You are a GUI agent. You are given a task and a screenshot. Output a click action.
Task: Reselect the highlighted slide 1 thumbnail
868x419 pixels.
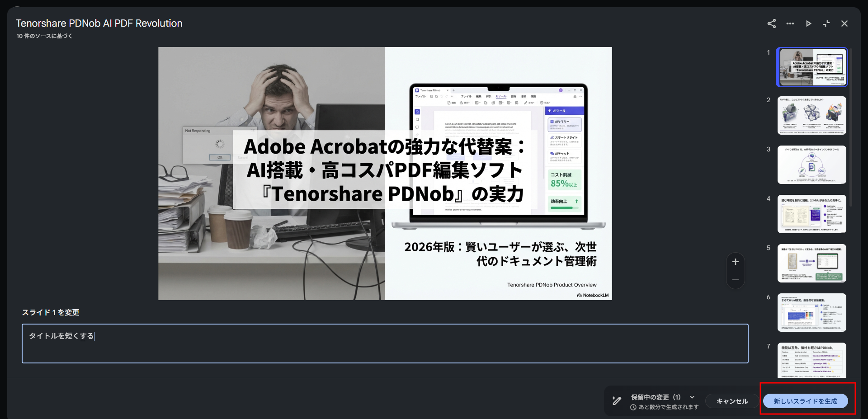(x=811, y=67)
